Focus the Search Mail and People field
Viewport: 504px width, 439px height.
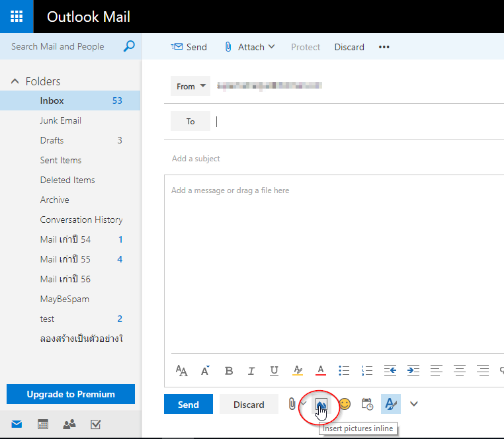(58, 46)
